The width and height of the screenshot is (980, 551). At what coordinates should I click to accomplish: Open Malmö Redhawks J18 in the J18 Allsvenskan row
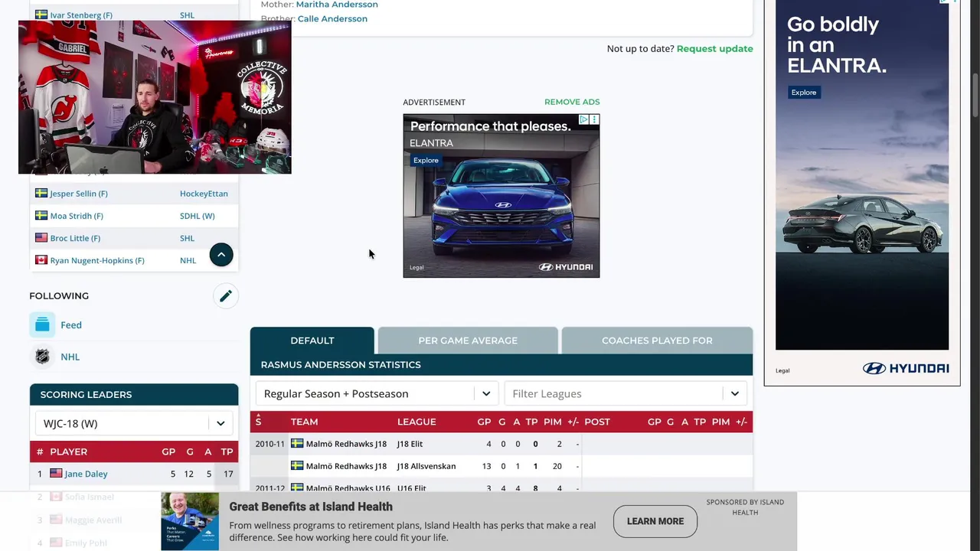346,466
